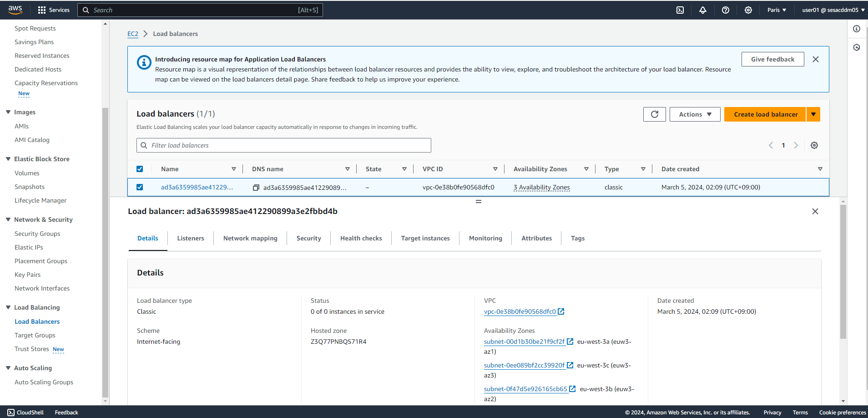Image resolution: width=868 pixels, height=418 pixels.
Task: Open VPC external link icon
Action: (x=561, y=311)
